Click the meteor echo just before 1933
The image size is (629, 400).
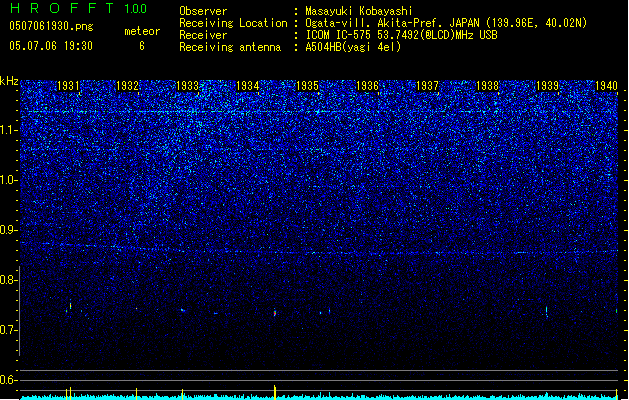click(183, 310)
